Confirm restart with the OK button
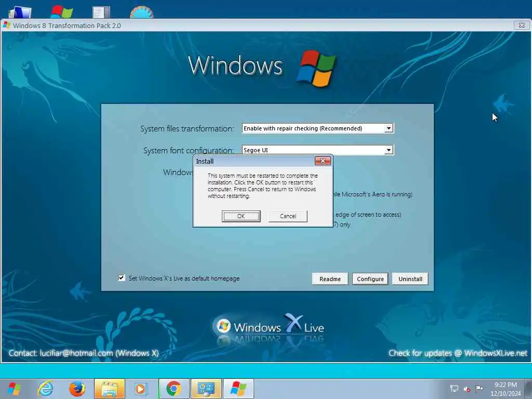The width and height of the screenshot is (532, 399). pos(241,216)
